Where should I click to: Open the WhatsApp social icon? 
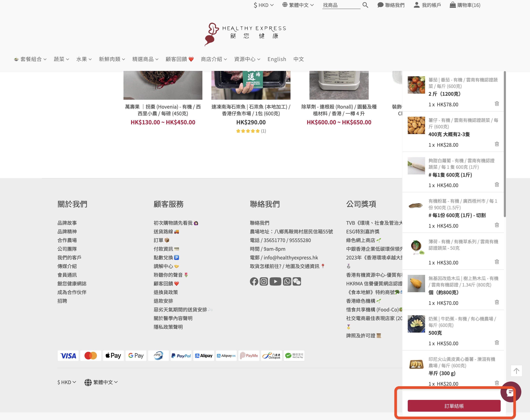point(287,281)
